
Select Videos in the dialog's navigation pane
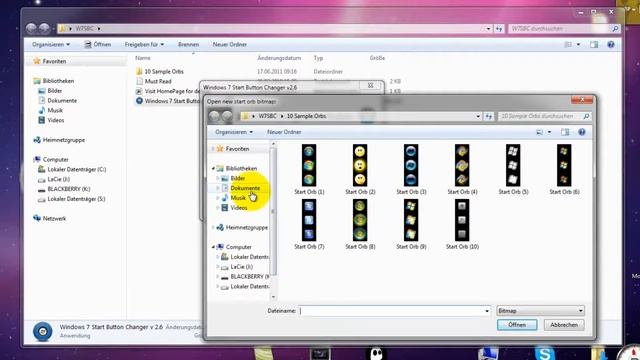click(239, 208)
